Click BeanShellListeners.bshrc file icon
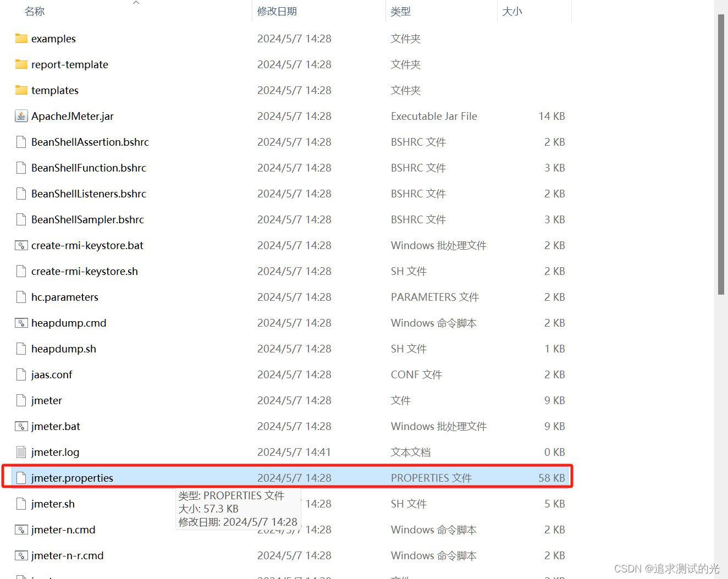 [x=21, y=194]
